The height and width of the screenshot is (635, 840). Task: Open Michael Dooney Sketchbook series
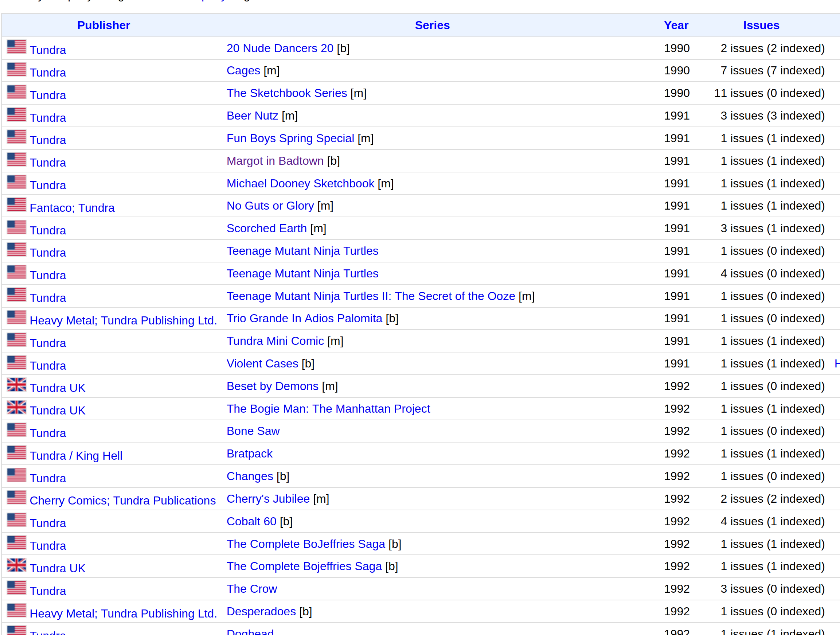[x=300, y=183]
